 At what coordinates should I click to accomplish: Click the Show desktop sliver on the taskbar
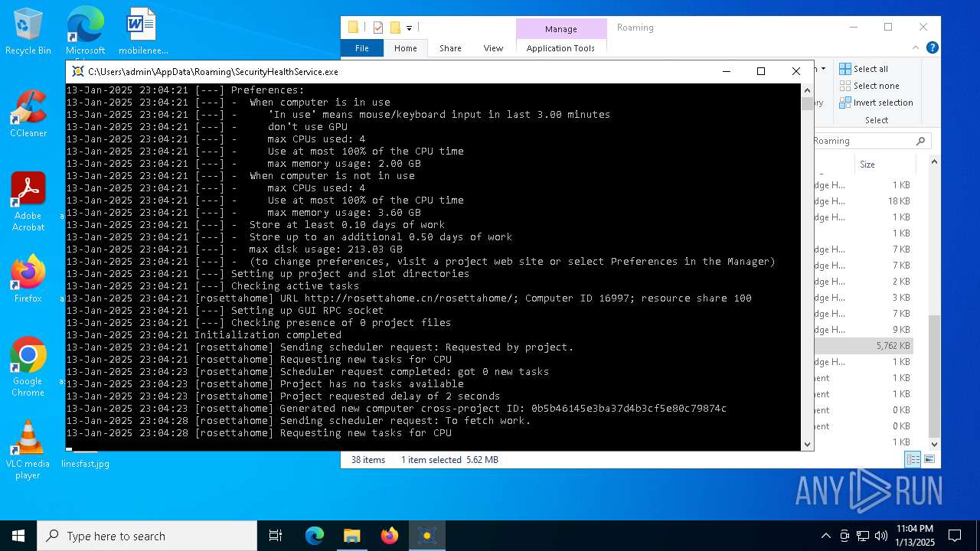pyautogui.click(x=978, y=536)
